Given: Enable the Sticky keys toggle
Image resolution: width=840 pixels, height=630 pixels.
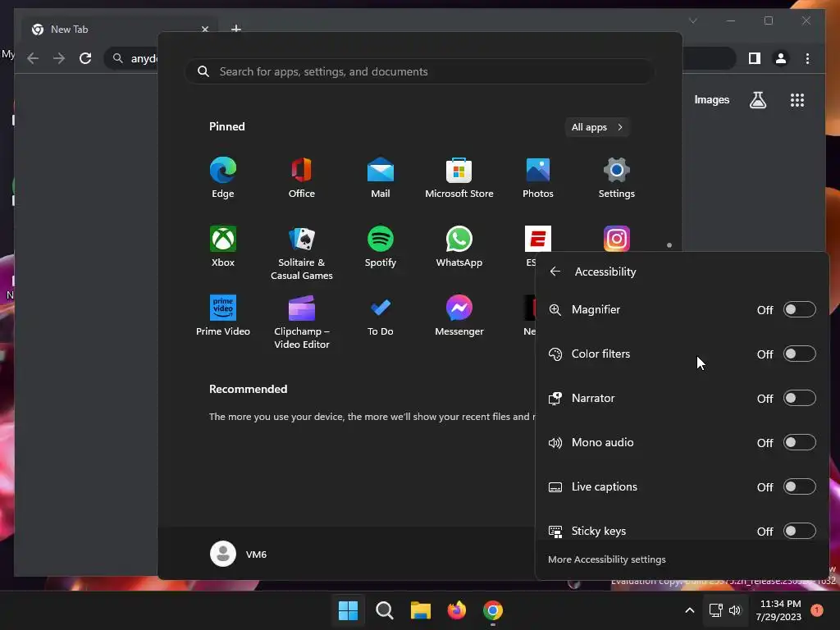Looking at the screenshot, I should pos(799,531).
